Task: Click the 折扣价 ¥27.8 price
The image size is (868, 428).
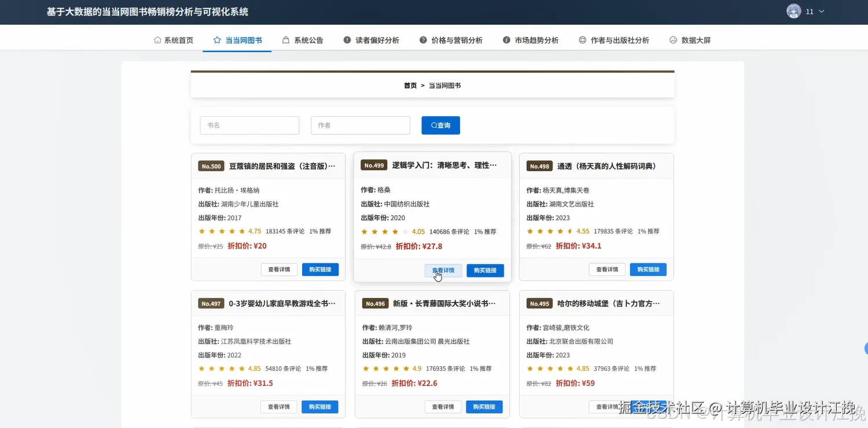Action: tap(419, 246)
